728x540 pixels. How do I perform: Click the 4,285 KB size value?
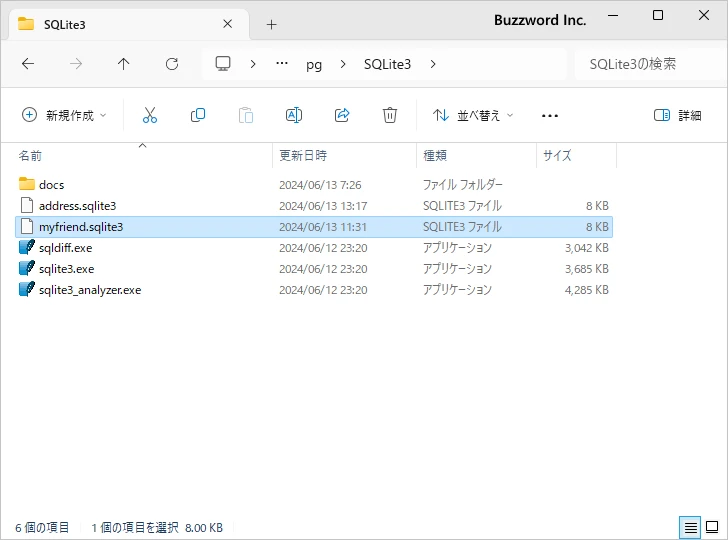tap(586, 290)
